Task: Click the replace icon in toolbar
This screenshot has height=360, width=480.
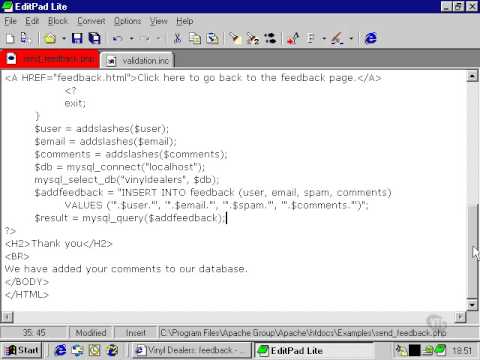Action: (270, 39)
